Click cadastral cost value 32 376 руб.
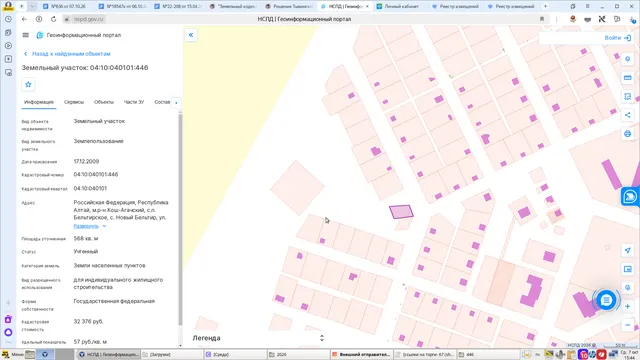Viewport: 640px width, 360px height. pos(88,322)
